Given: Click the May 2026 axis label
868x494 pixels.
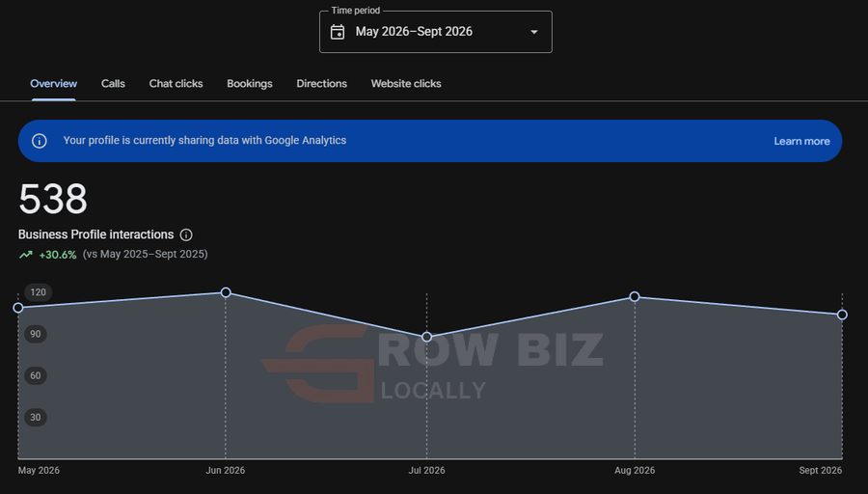Looking at the screenshot, I should 39,470.
